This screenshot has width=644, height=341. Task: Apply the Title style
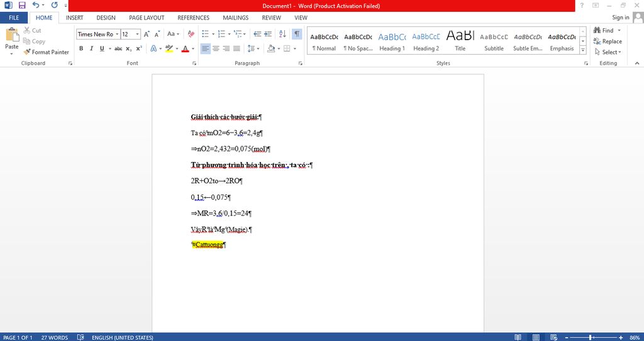460,41
